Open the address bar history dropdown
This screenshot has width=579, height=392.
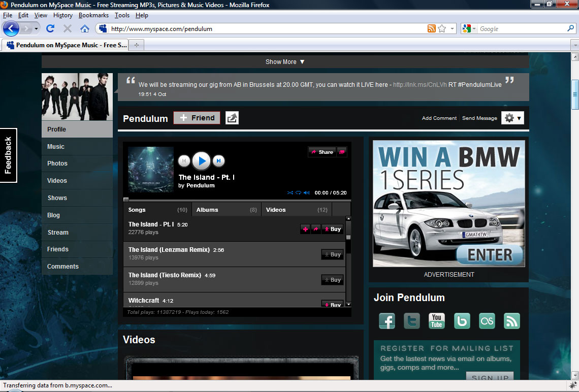(453, 28)
